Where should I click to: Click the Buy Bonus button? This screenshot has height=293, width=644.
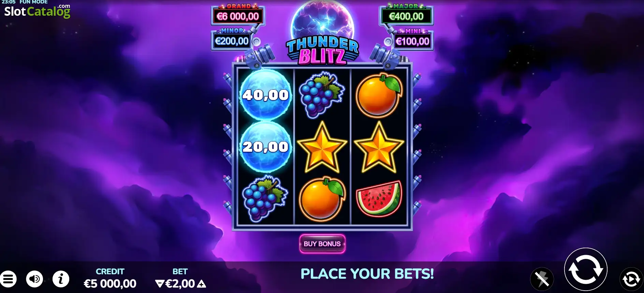coord(322,244)
